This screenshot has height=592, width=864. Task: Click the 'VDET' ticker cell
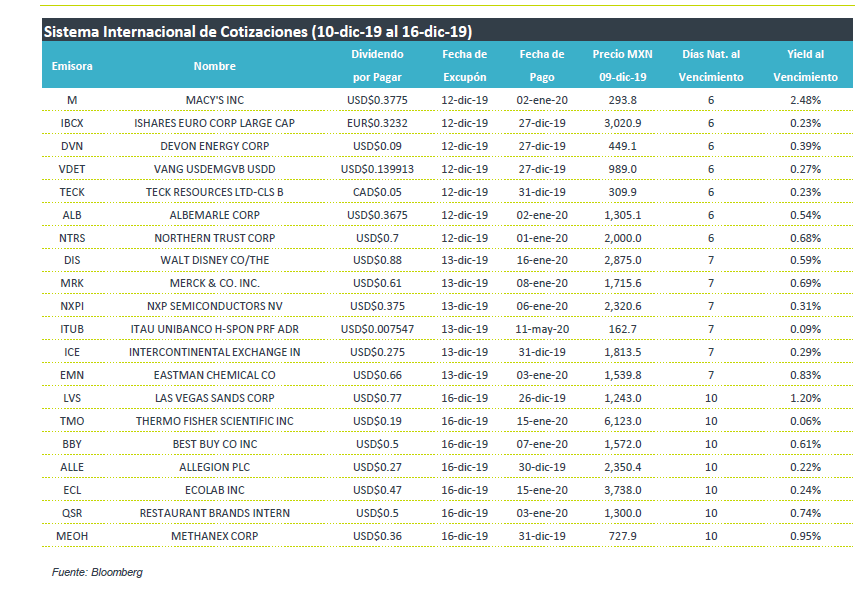click(72, 169)
